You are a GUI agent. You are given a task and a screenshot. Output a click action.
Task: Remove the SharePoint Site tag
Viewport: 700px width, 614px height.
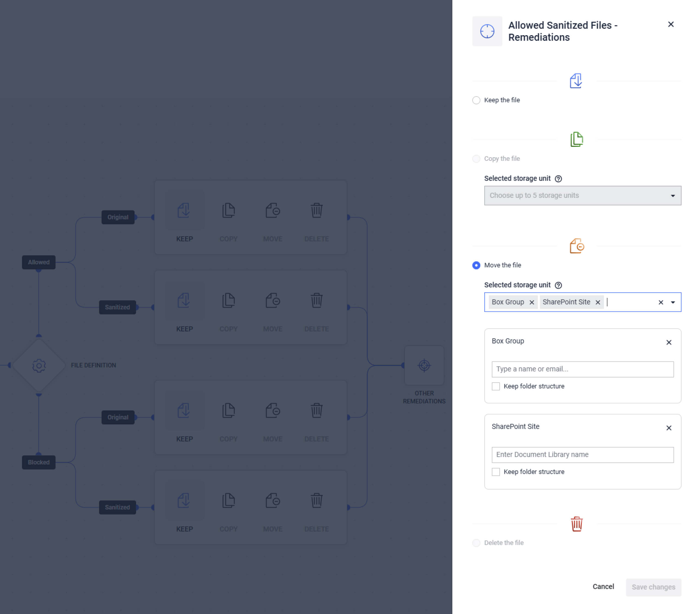[x=598, y=302]
